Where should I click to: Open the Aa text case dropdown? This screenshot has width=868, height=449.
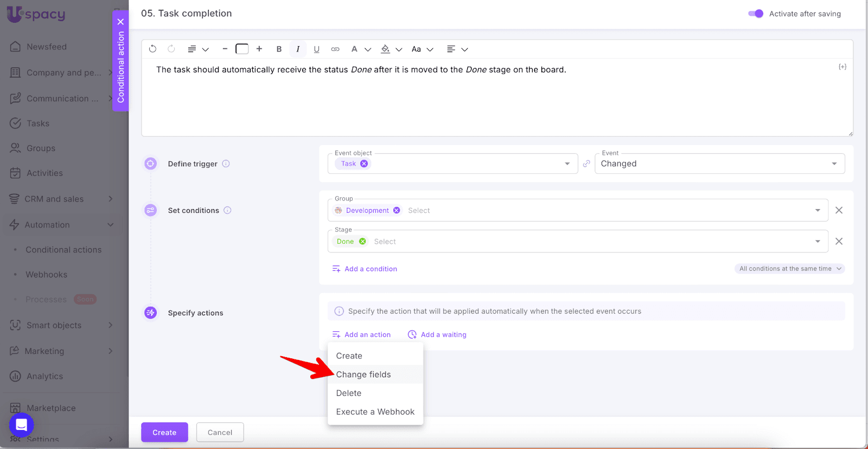coord(422,49)
